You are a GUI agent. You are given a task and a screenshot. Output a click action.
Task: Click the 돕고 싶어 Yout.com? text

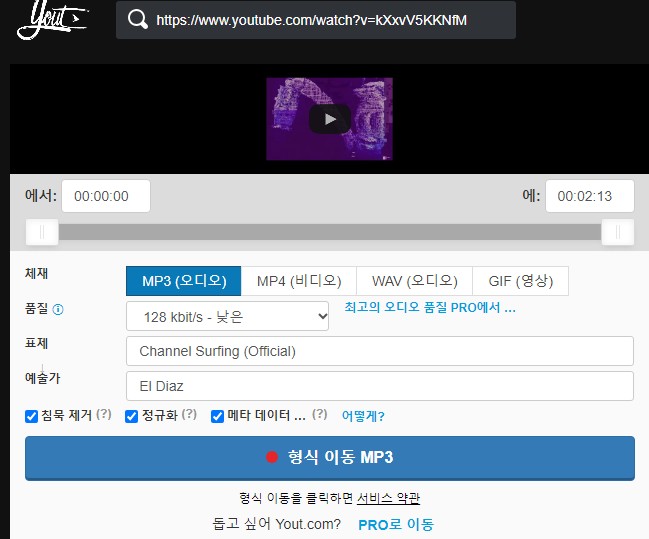tap(276, 524)
